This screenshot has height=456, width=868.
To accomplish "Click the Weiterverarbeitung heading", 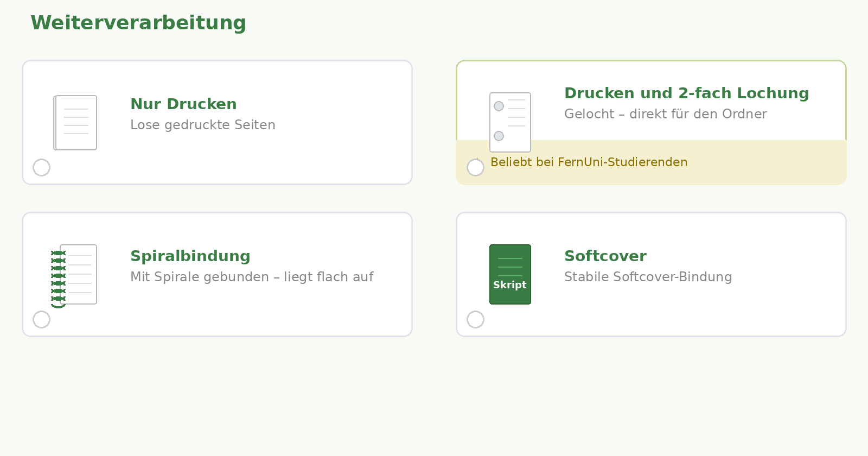I will coord(138,23).
